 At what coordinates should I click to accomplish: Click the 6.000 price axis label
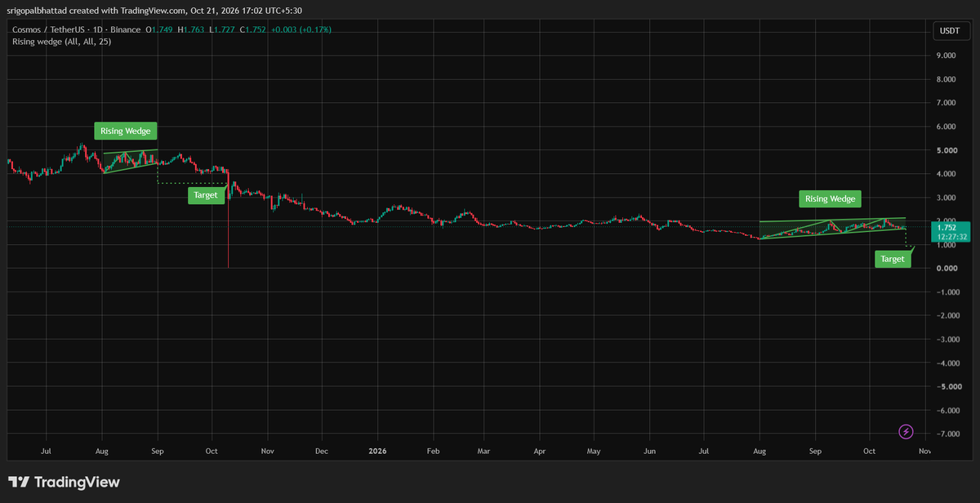coord(947,127)
